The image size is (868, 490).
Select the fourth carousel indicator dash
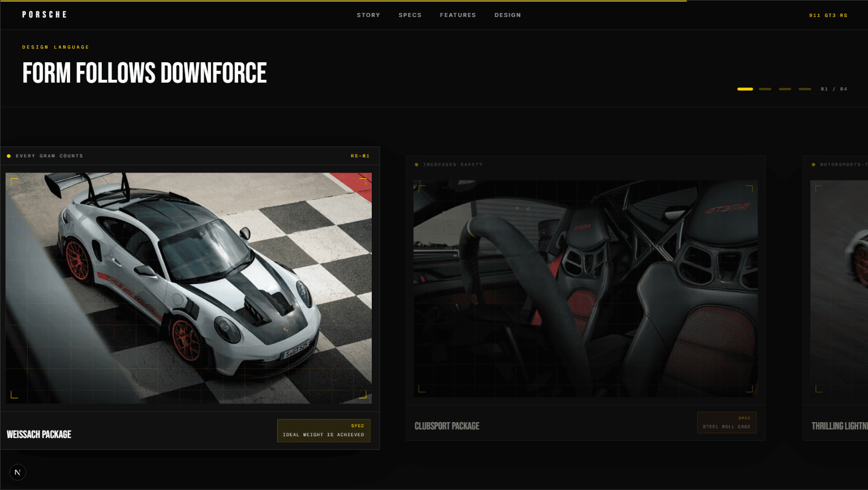pos(805,89)
